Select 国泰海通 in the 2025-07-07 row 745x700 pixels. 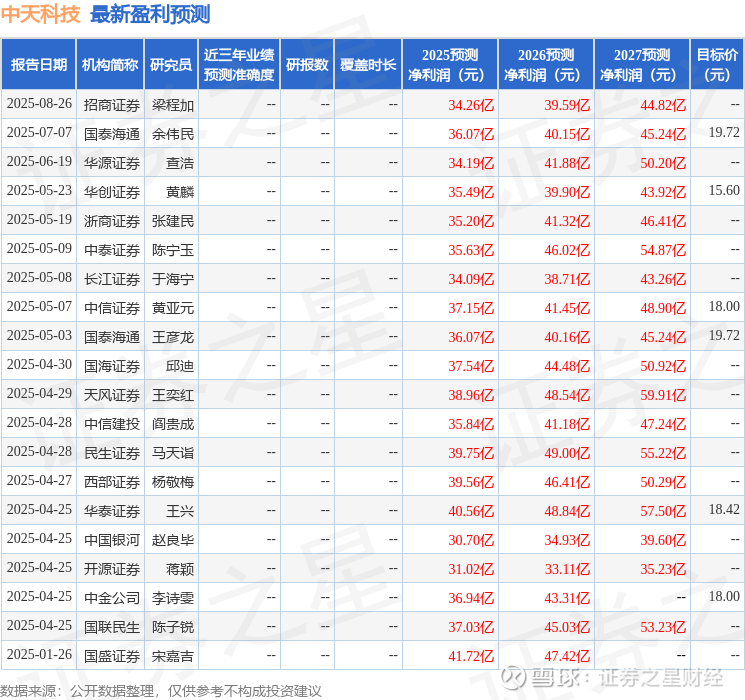click(112, 134)
